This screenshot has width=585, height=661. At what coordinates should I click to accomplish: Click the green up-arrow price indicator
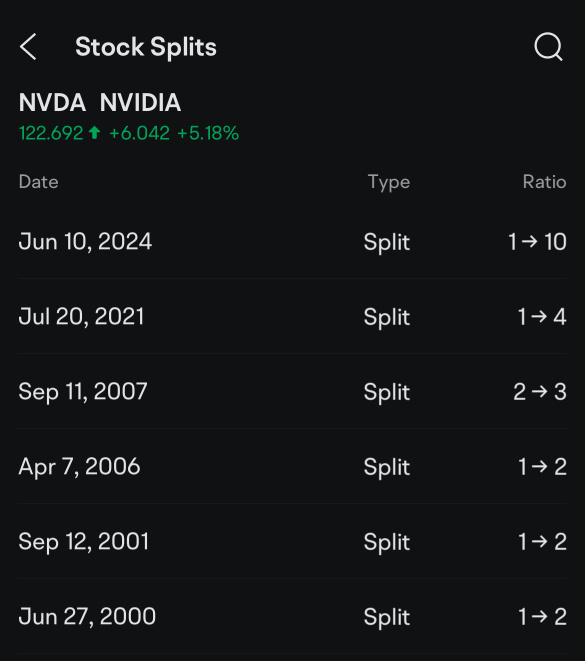click(94, 133)
